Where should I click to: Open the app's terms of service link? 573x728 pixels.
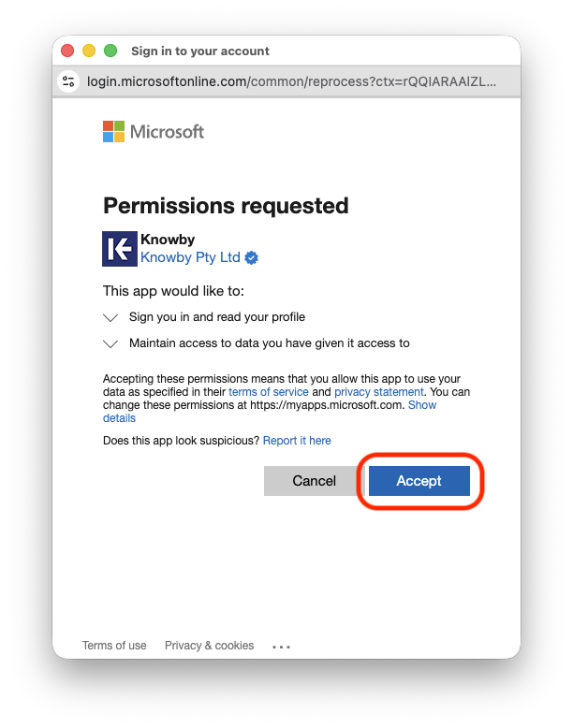pyautogui.click(x=268, y=392)
